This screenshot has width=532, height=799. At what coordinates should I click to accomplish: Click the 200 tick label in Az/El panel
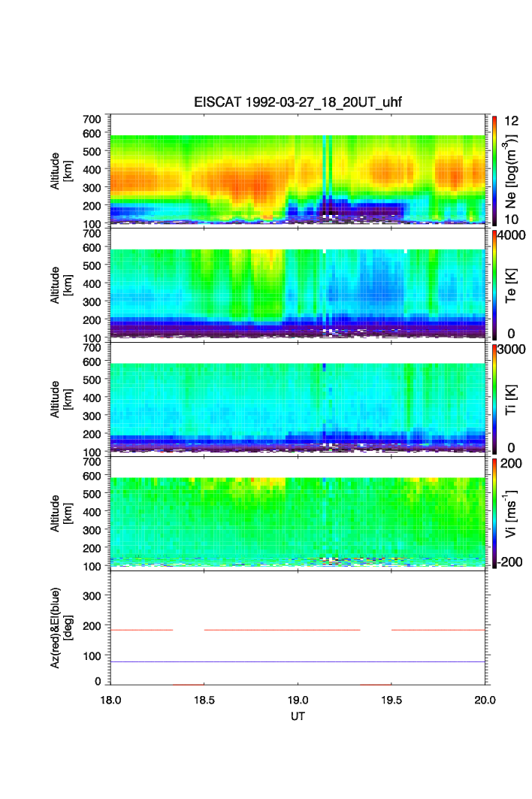92,626
